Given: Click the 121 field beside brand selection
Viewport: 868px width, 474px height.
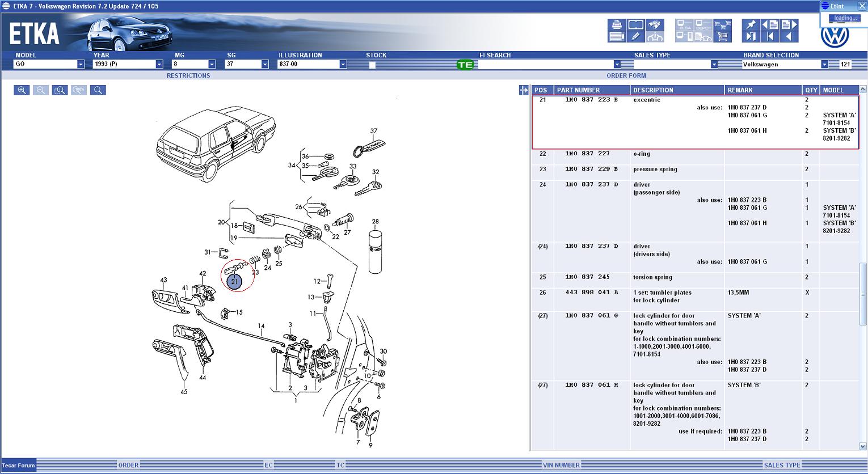Looking at the screenshot, I should (846, 65).
